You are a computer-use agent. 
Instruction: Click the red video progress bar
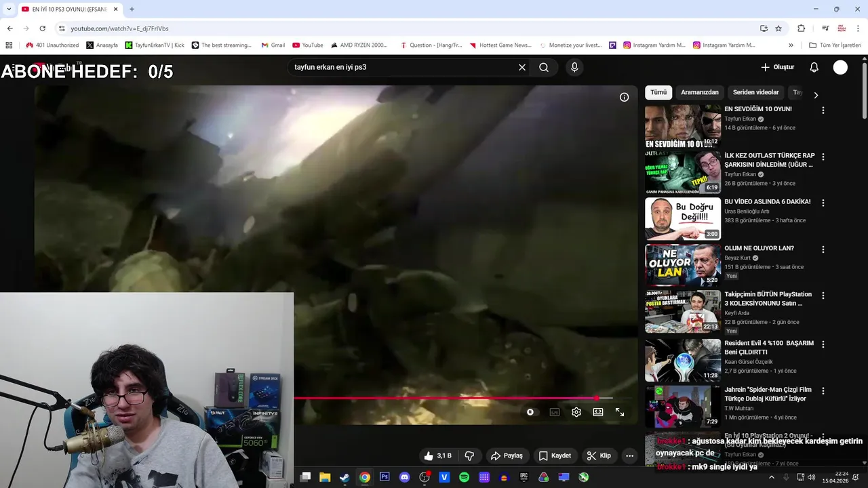(x=453, y=398)
